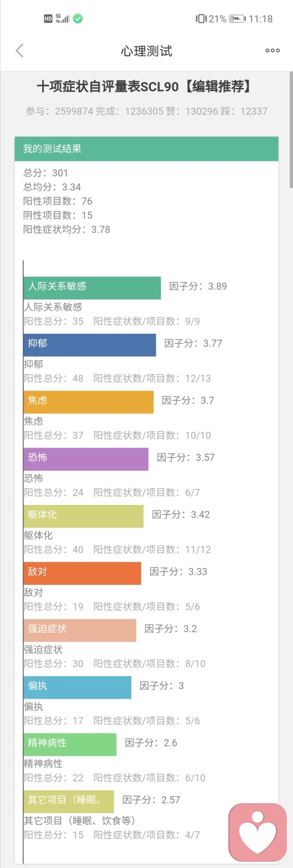
Task: Select the 强迫症状 bar
Action: click(x=80, y=630)
